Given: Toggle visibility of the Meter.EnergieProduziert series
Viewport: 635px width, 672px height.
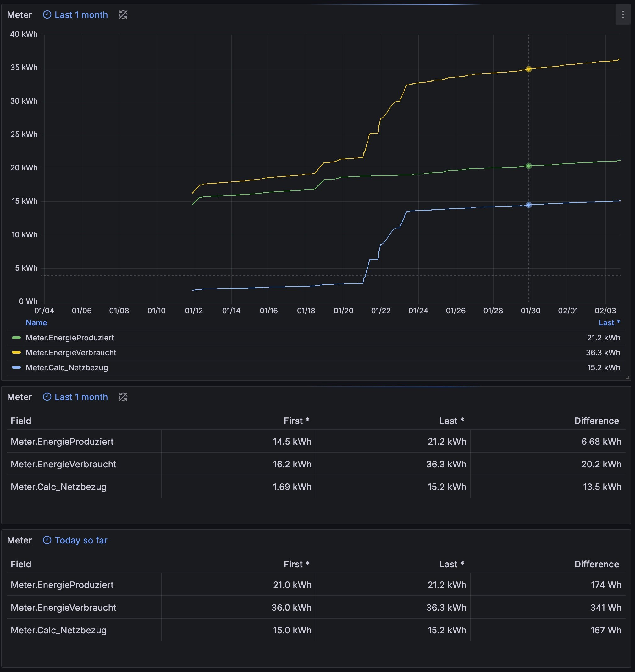Looking at the screenshot, I should coord(70,338).
